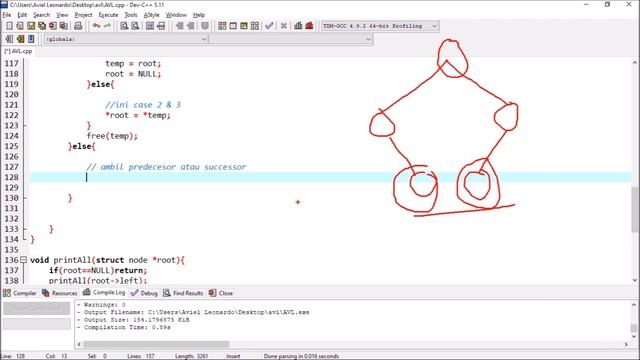The height and width of the screenshot is (360, 640).
Task: Click the Close All toolbar icon
Action: click(64, 26)
